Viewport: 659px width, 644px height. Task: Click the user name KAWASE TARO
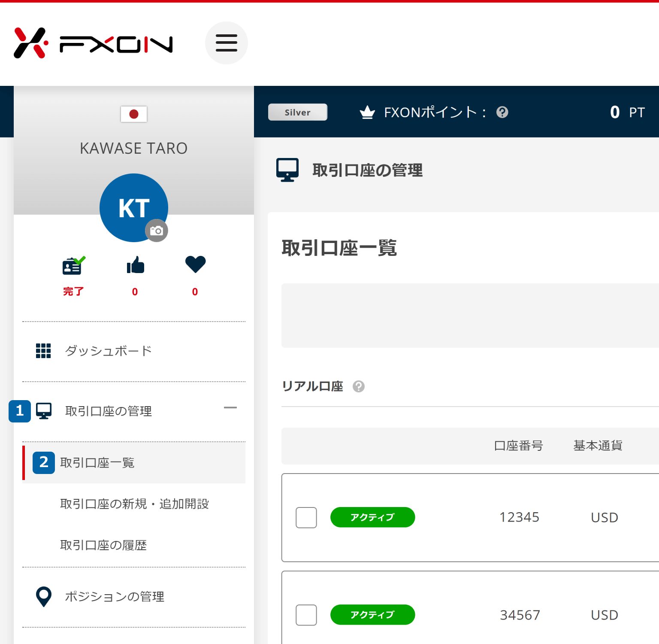(x=134, y=148)
